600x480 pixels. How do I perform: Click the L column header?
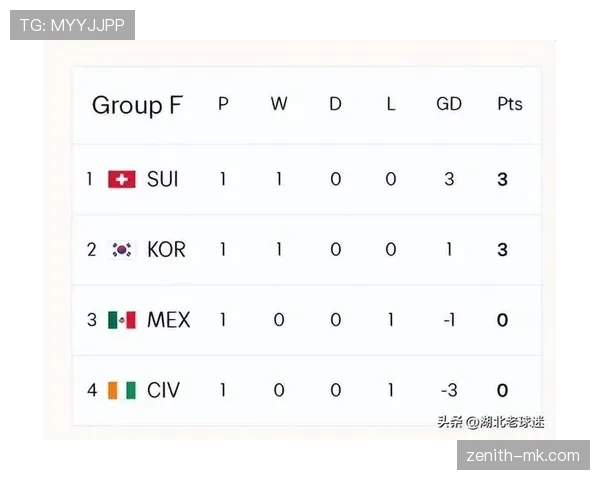tap(391, 104)
